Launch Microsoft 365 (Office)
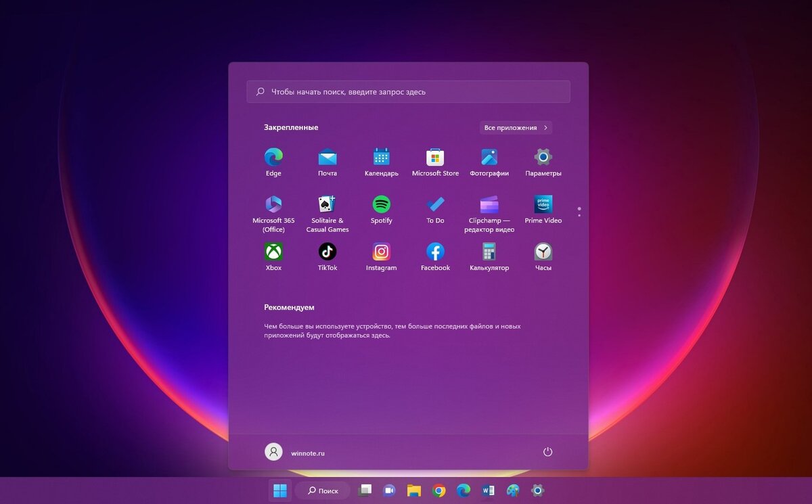Screen dimensions: 812x504 tap(273, 214)
